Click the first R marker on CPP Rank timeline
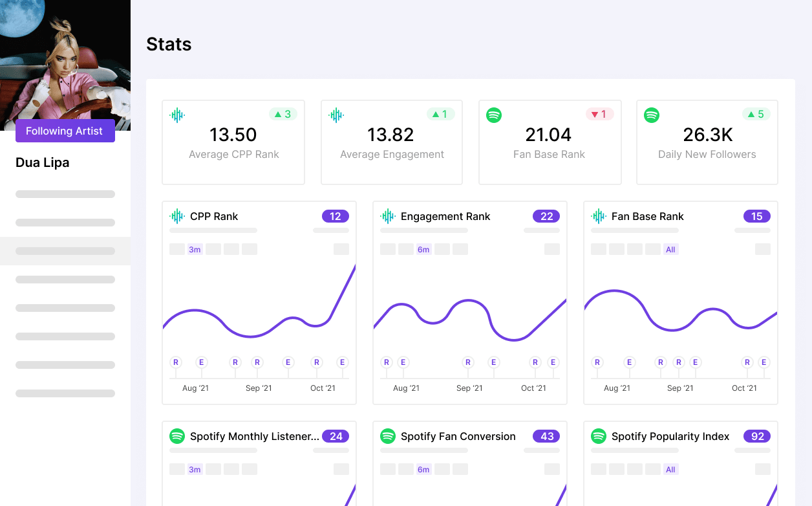 click(176, 362)
